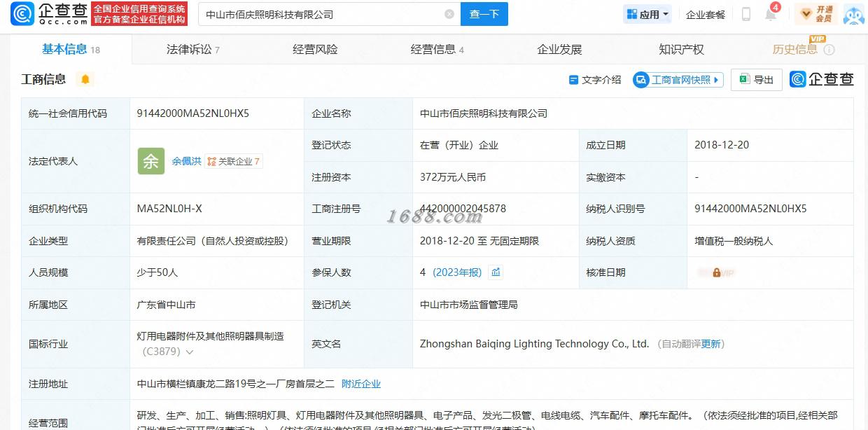This screenshot has width=868, height=430.
Task: Click registration number 442000002045878
Action: 463,209
